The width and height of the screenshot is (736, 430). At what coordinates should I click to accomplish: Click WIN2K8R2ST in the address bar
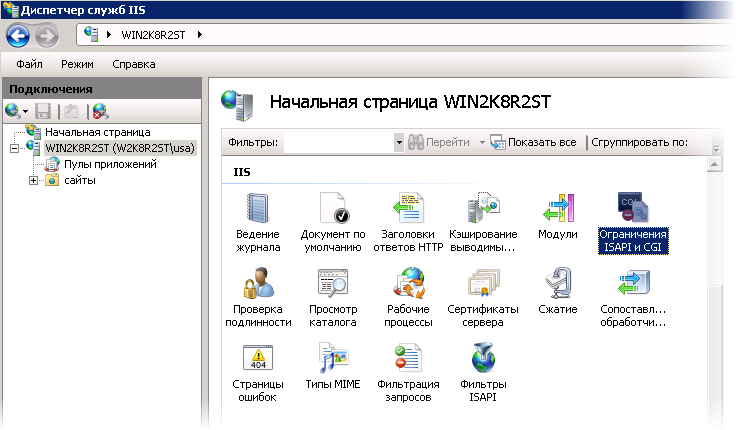coord(153,35)
